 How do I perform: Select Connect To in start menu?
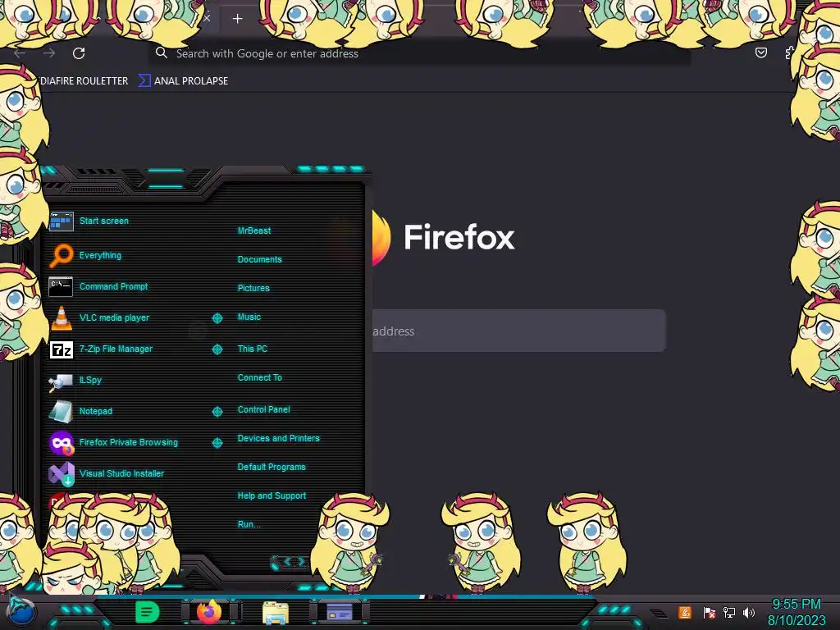260,377
